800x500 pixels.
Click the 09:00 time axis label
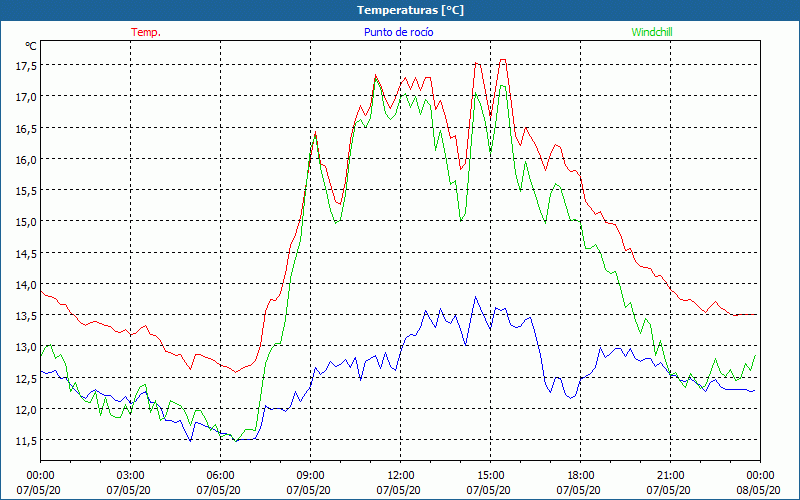tap(310, 476)
